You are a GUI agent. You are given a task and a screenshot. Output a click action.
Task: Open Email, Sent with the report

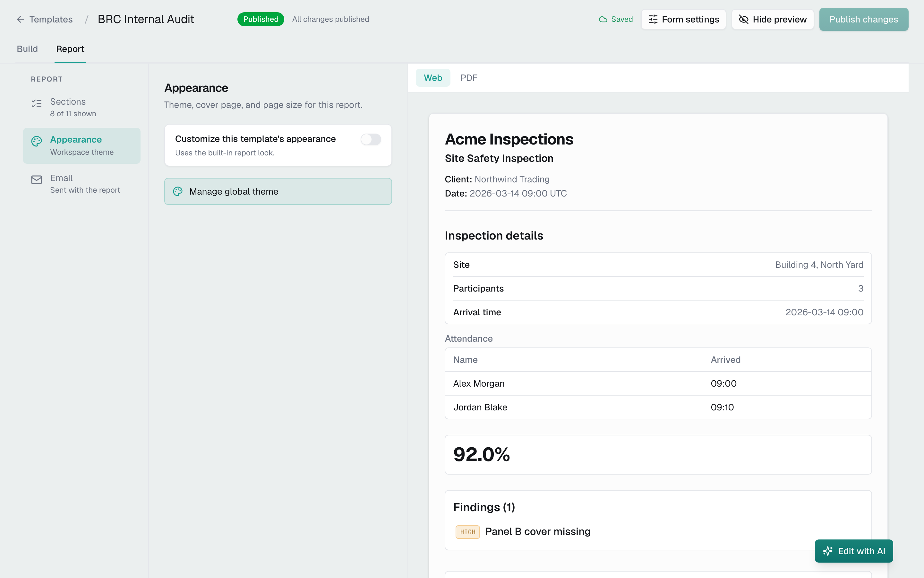pos(81,184)
